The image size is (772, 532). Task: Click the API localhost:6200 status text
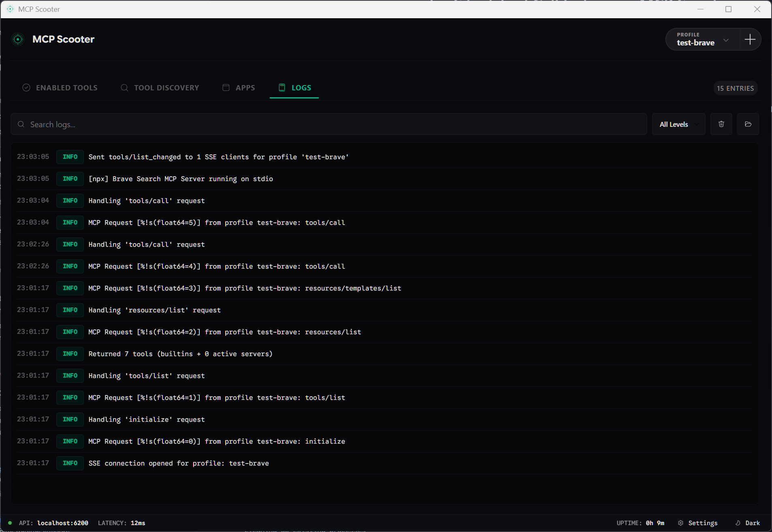point(53,523)
